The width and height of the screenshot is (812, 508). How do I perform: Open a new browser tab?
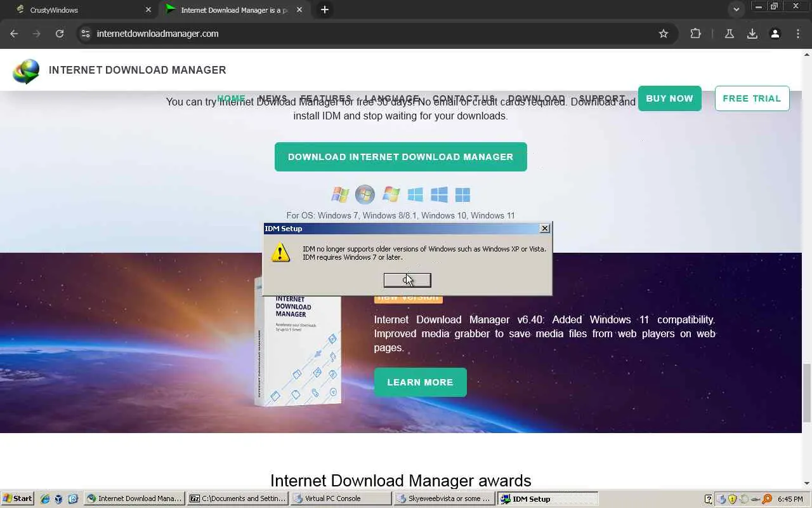tap(325, 10)
